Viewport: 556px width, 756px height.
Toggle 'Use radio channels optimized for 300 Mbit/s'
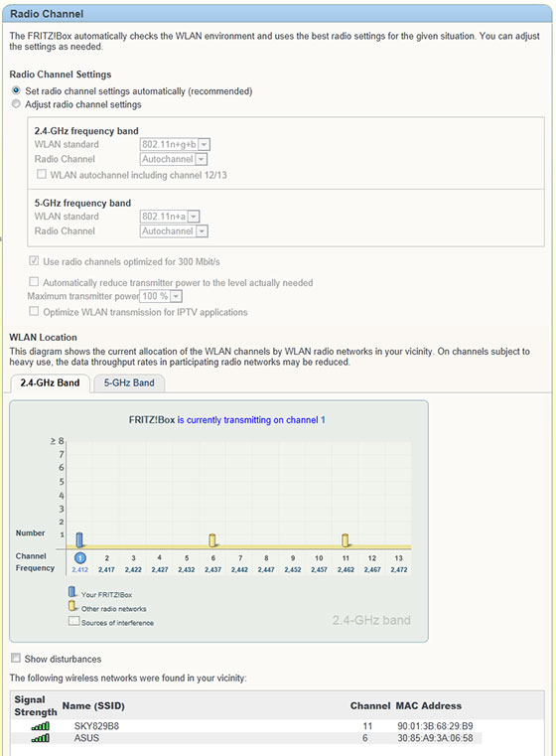coord(34,261)
